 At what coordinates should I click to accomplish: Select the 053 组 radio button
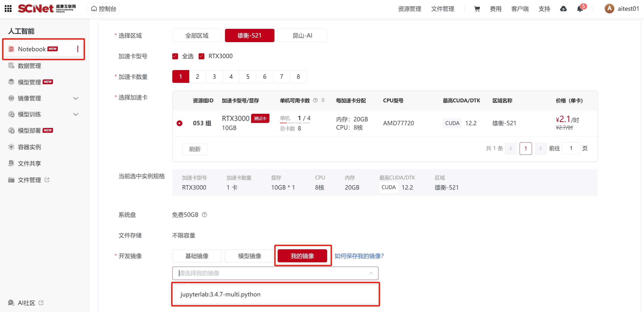[x=179, y=123]
